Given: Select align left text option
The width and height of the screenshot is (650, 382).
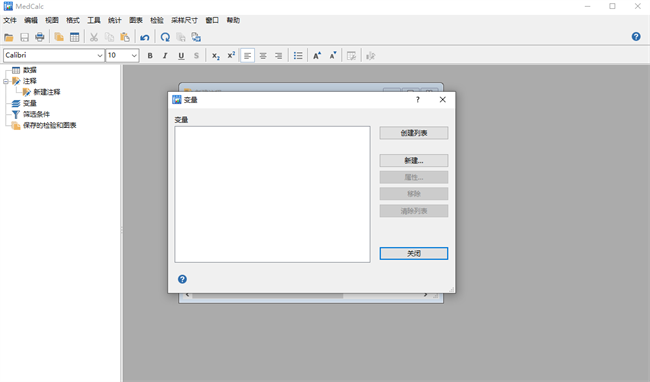Looking at the screenshot, I should tap(247, 56).
